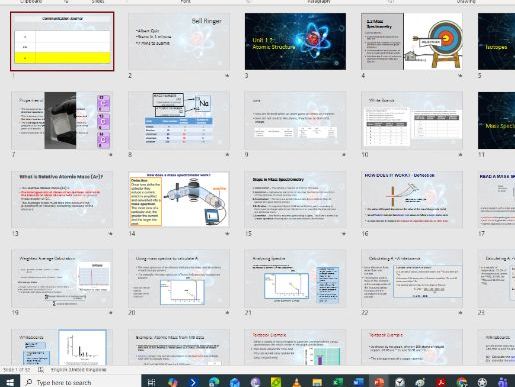Select the Isotopes slide 5
This screenshot has height=387, width=515.
pos(496,41)
